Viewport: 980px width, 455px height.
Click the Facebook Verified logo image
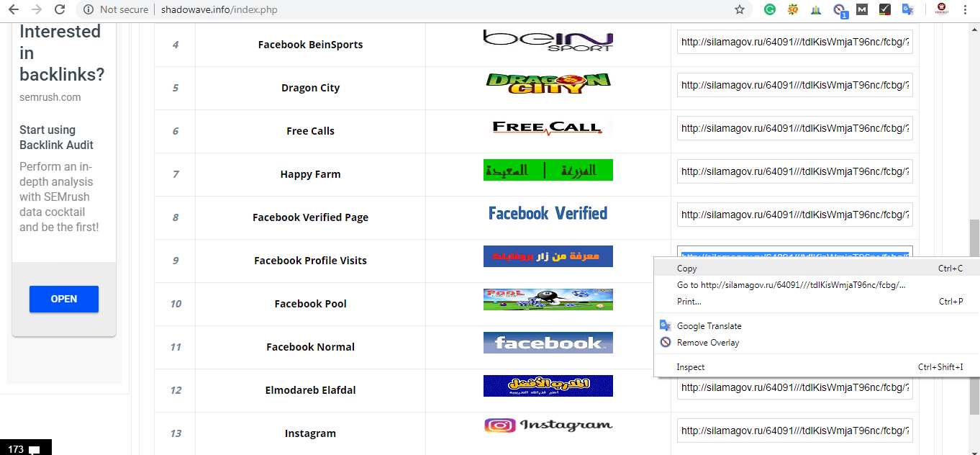point(548,213)
